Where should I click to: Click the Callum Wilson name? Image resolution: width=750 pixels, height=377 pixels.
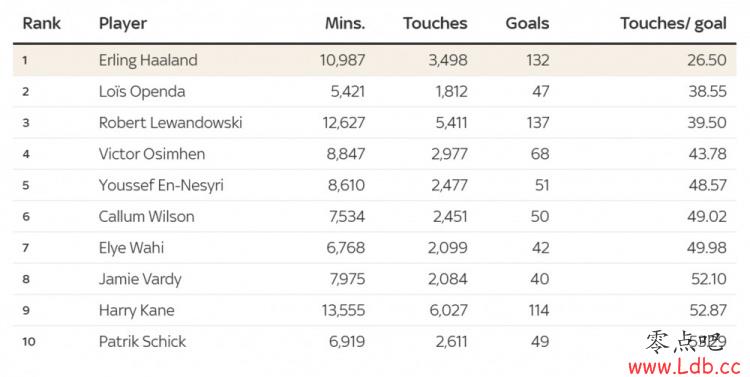click(146, 217)
